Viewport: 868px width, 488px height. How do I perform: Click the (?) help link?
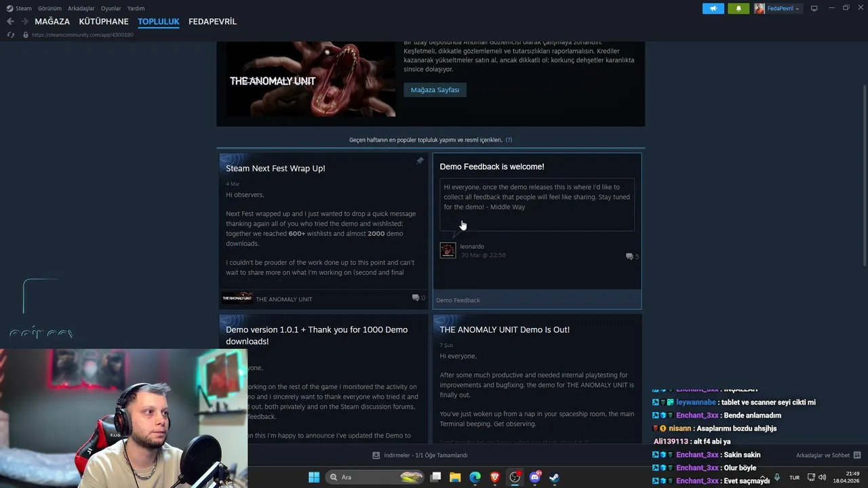pyautogui.click(x=509, y=140)
